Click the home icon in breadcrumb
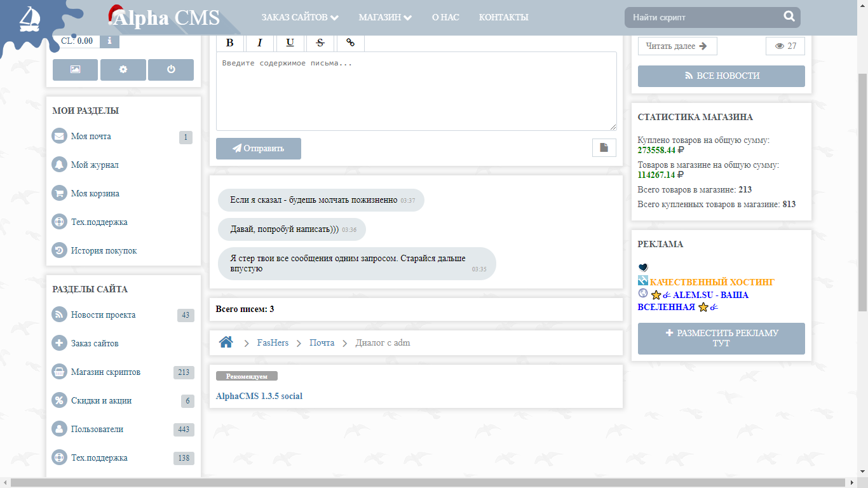The height and width of the screenshot is (488, 868). click(x=226, y=342)
